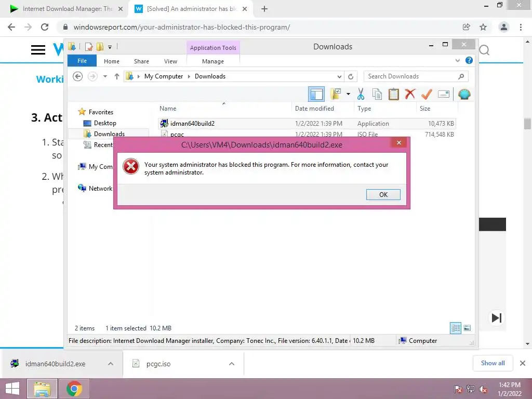Select the idman640build2 file row
Viewport: 532px width, 399px height.
point(307,124)
